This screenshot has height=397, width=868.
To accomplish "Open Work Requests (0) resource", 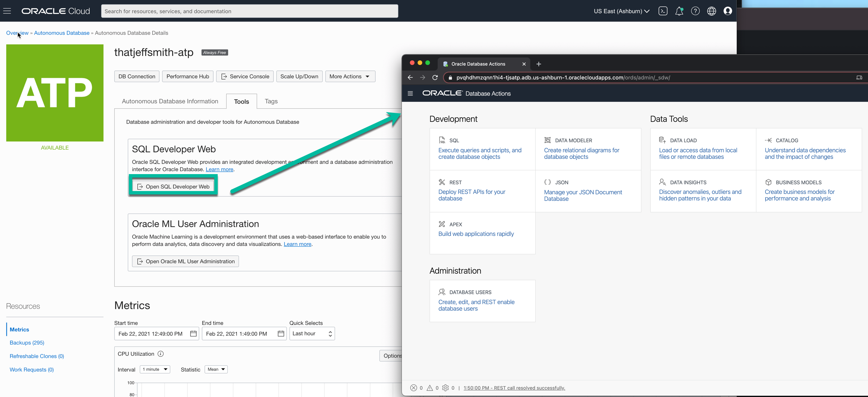I will click(32, 370).
